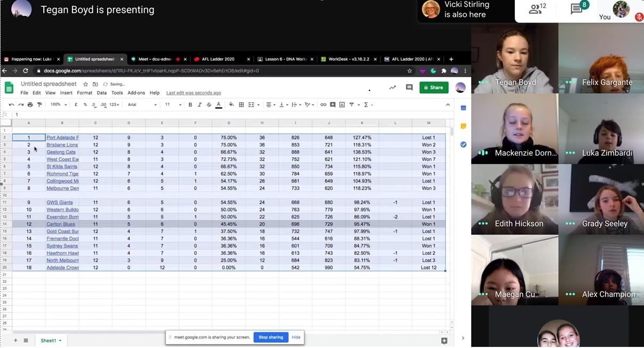This screenshot has height=348, width=644.
Task: Open the borders tool
Action: [x=241, y=104]
